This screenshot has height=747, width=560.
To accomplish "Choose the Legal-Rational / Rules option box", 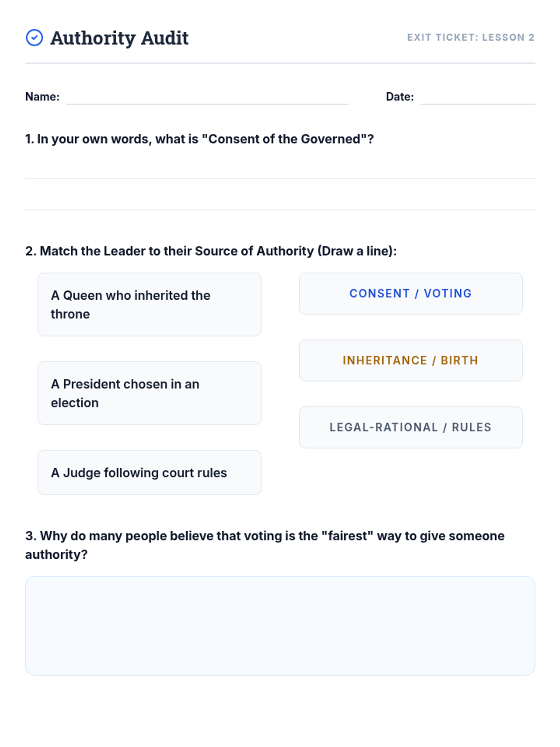I will point(411,427).
